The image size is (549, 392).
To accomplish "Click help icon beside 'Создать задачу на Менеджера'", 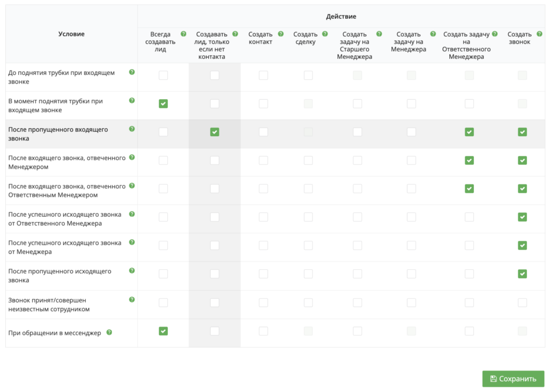I will point(433,34).
